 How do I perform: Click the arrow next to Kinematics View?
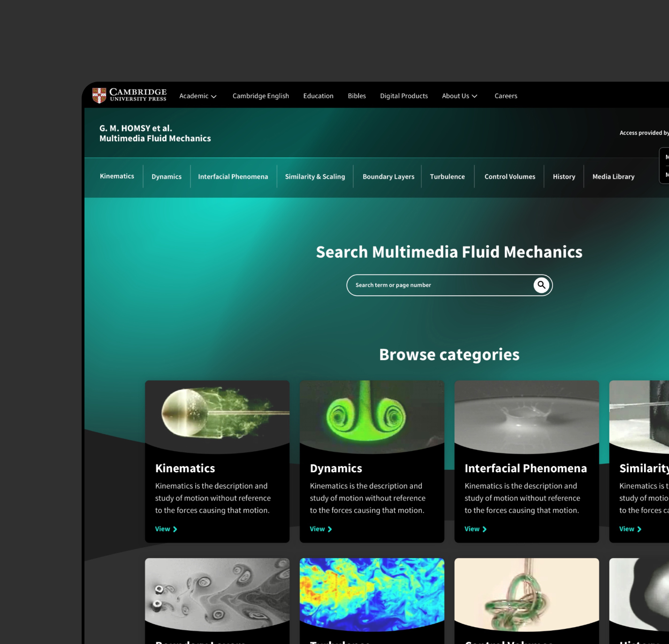pyautogui.click(x=175, y=529)
